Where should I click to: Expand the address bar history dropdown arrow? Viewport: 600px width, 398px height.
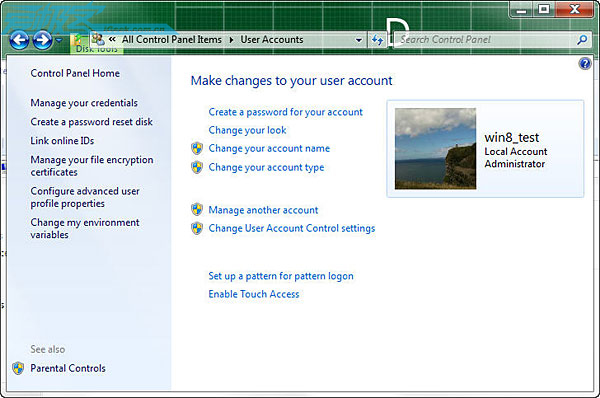click(359, 40)
